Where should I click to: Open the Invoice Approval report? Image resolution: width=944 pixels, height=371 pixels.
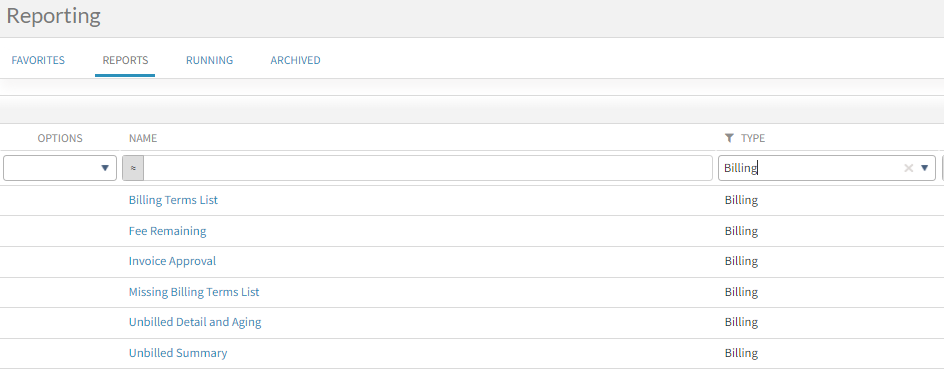172,261
